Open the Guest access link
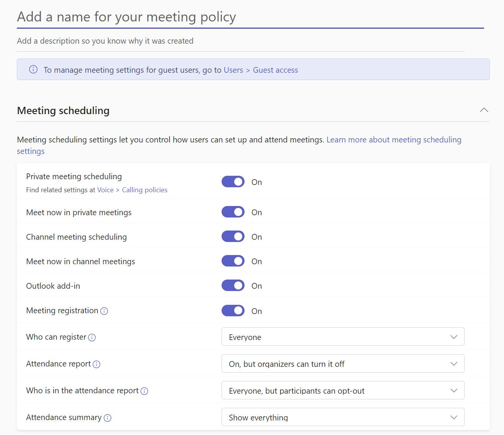 (x=275, y=70)
